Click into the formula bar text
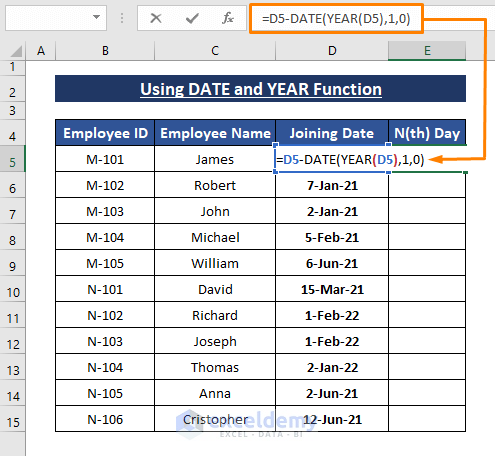Viewport: 495px width, 456px height. tap(336, 19)
